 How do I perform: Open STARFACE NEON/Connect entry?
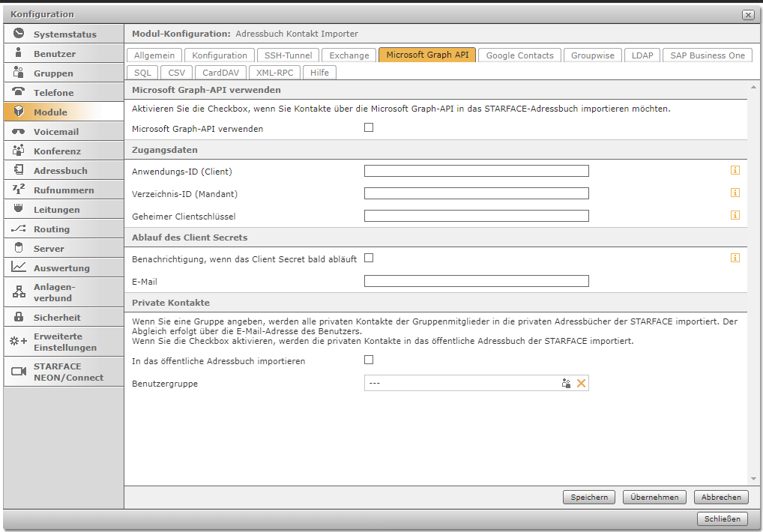click(x=64, y=372)
